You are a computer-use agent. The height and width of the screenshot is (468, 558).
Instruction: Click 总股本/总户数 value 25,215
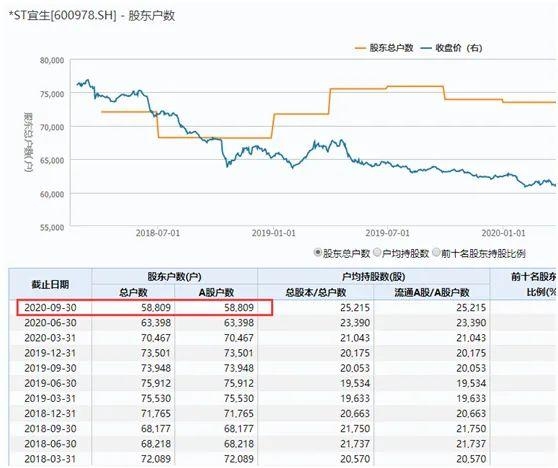click(355, 307)
